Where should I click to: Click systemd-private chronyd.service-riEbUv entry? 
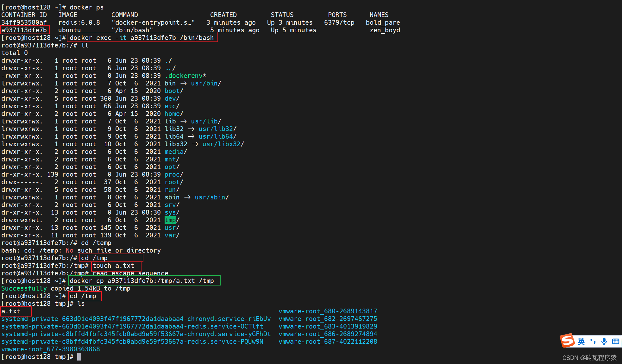[136, 319]
